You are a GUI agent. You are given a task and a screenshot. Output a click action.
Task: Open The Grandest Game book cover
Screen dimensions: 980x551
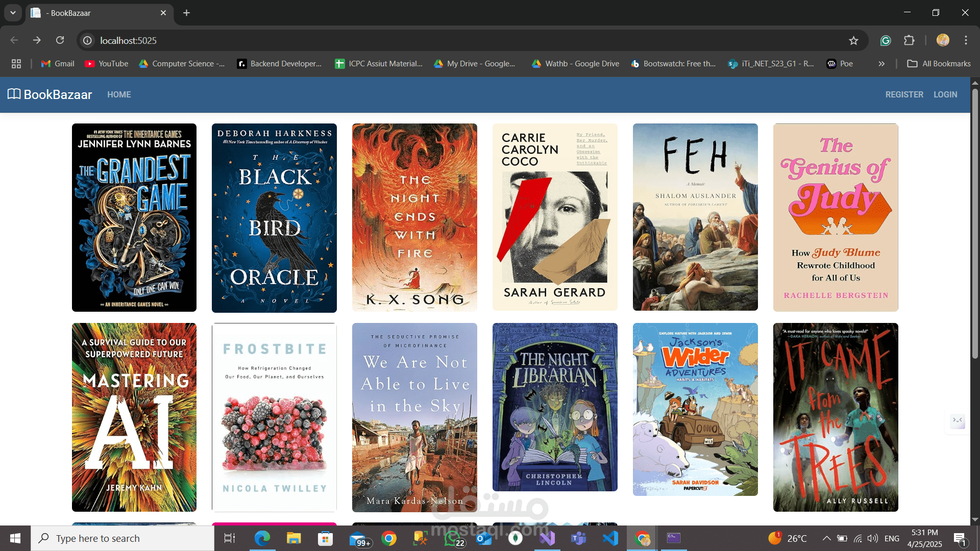(x=134, y=218)
